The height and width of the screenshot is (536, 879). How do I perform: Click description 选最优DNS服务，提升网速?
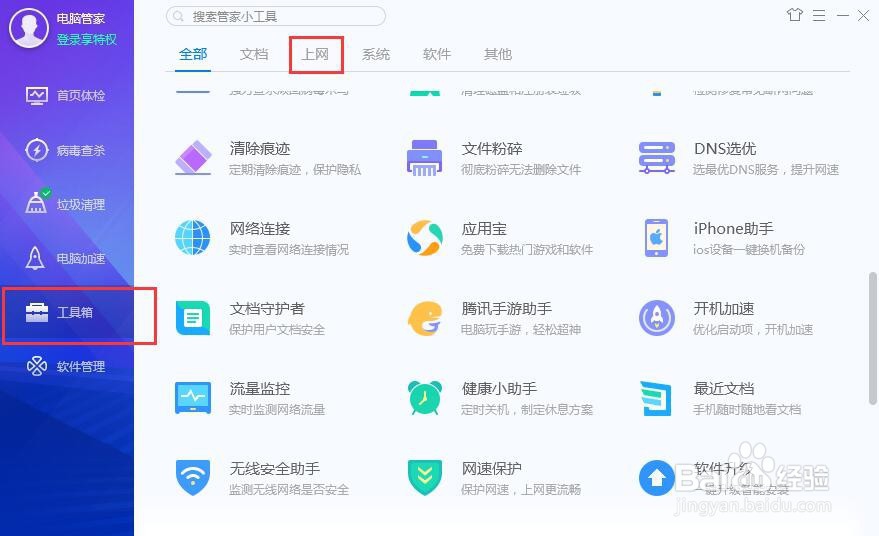tap(766, 169)
